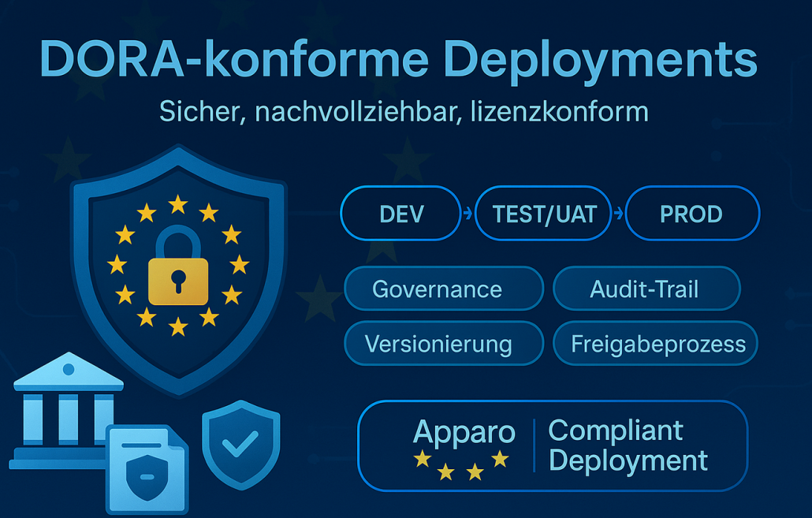The image size is (812, 518).
Task: Click the Freigabeprozess tag
Action: click(655, 344)
